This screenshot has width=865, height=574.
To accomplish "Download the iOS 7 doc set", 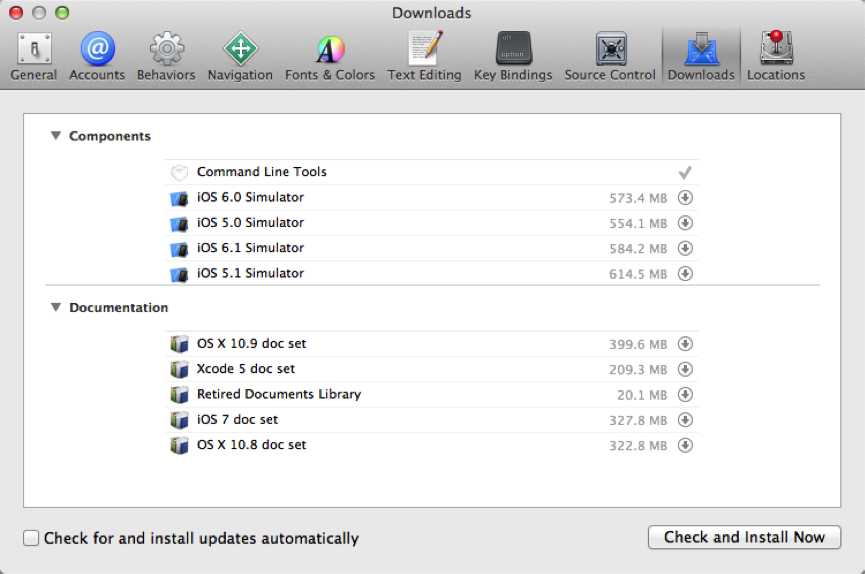I will [x=685, y=420].
